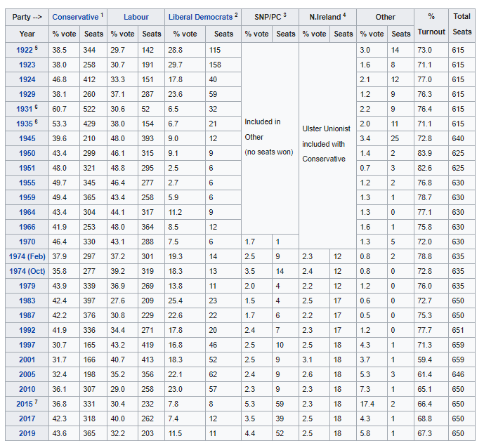The width and height of the screenshot is (484, 448).
Task: Open the 1922 election year link
Action: coord(24,50)
